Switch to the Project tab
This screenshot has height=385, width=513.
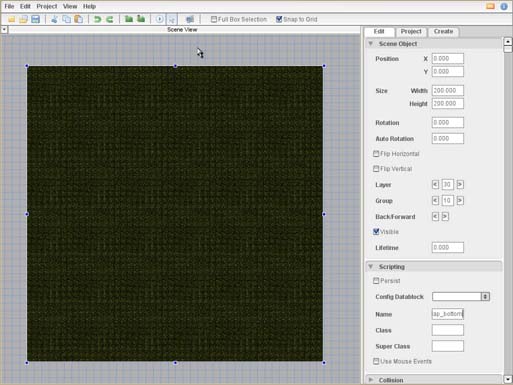point(411,31)
